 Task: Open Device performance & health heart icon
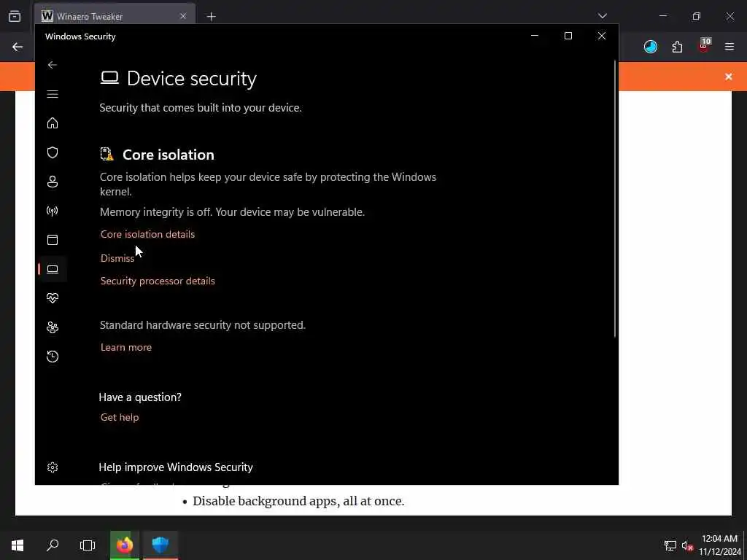coord(53,298)
